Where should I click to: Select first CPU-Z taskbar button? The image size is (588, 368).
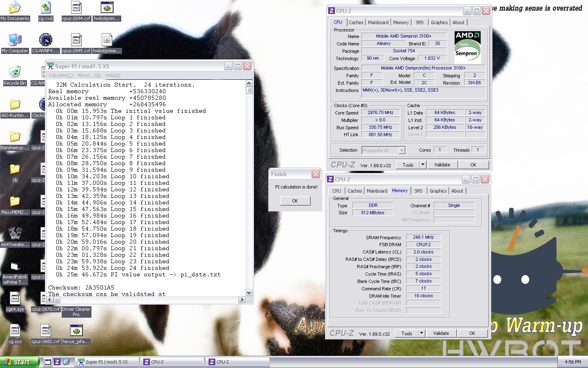coord(172,362)
